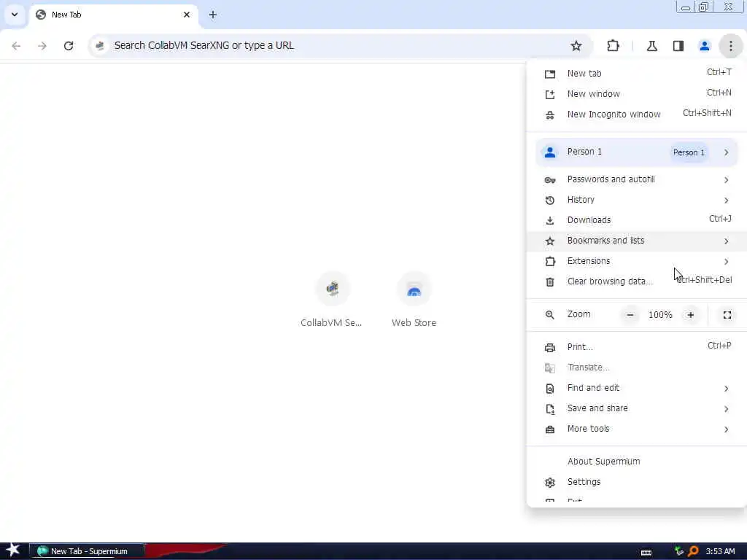Screen dimensions: 747x560
Task: Open a new tab with plus button
Action: tap(213, 15)
